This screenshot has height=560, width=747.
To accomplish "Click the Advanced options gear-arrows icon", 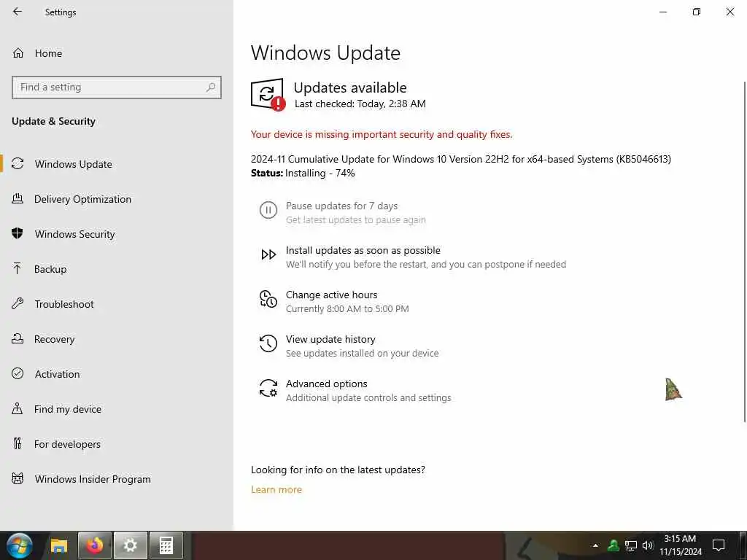I will click(x=268, y=388).
